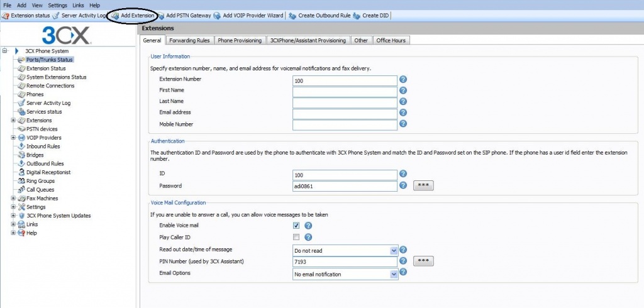Click help icon beside Email address field
Viewport: 644px width, 308px height.
pos(403,113)
